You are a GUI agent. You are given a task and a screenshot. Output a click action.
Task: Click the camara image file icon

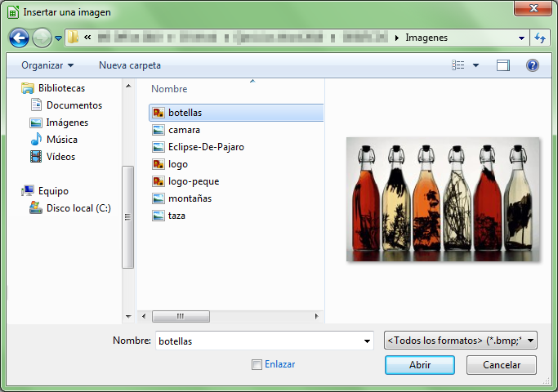158,130
